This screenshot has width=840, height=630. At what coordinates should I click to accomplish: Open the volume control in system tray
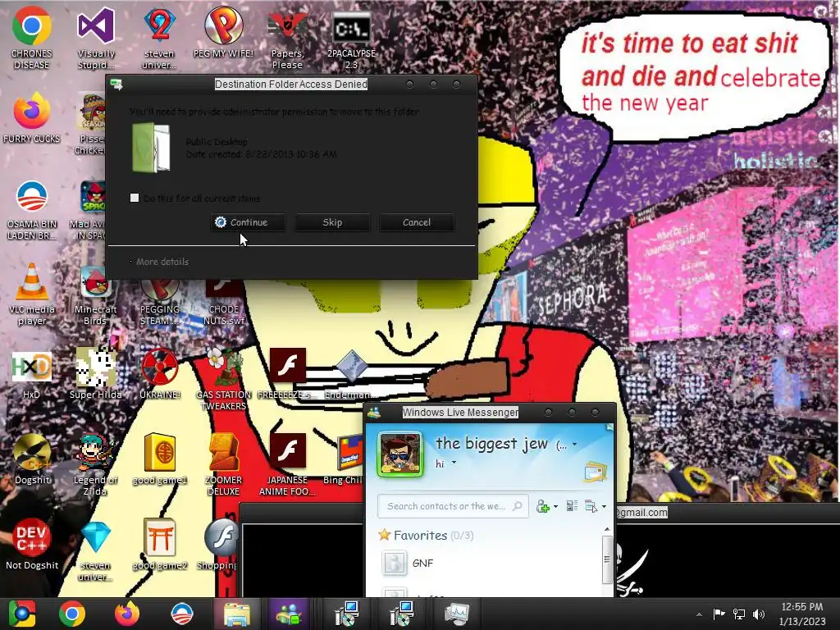point(759,614)
